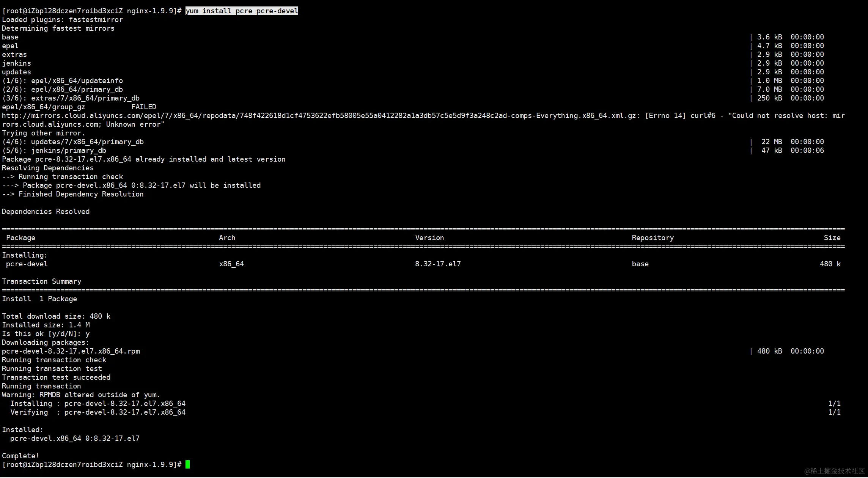Viewport: 868px width, 478px height.
Task: Click 'pcre-devel-8.32-17.el7.x86_64.rpm' filename
Action: tap(71, 351)
